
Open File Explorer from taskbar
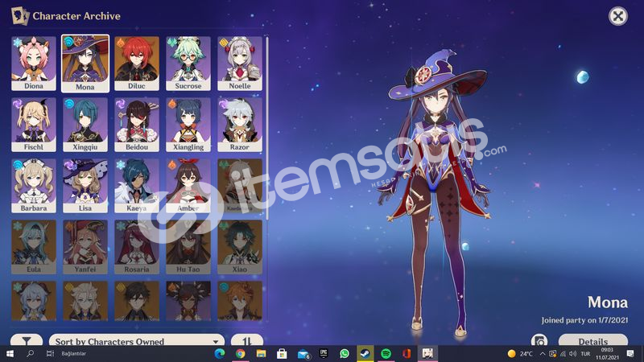tap(261, 353)
